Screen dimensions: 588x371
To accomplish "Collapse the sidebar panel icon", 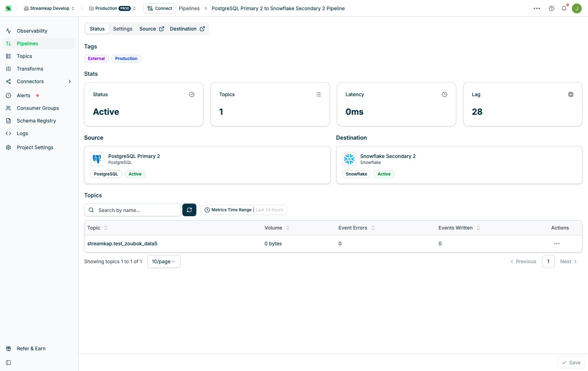I will [8, 363].
